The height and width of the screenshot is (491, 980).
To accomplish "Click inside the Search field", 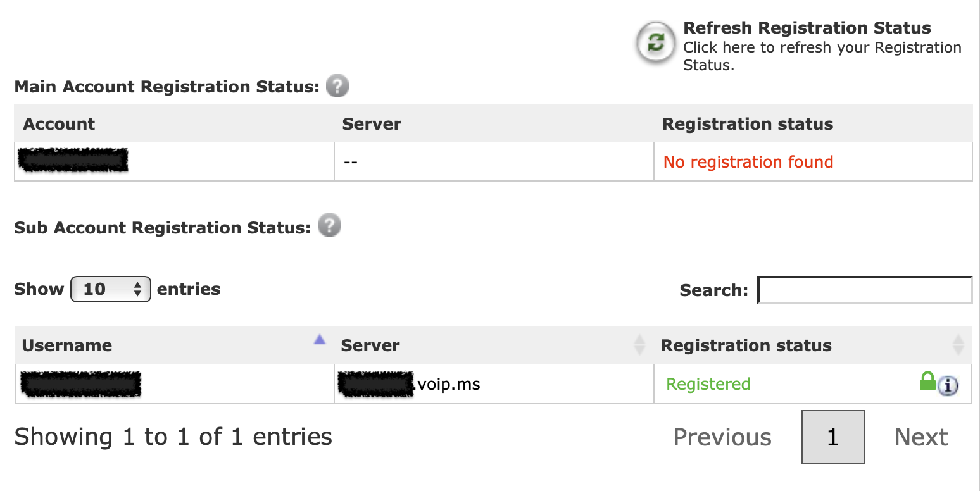I will coord(864,290).
